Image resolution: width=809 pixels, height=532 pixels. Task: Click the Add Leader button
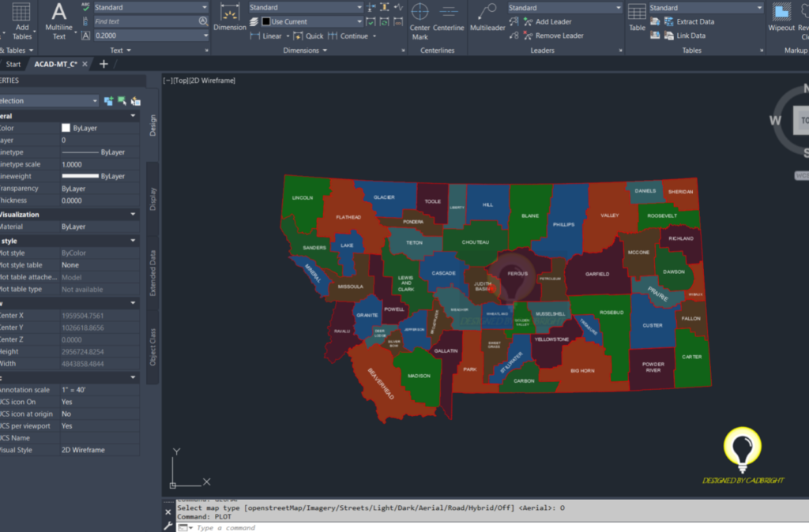pos(554,21)
